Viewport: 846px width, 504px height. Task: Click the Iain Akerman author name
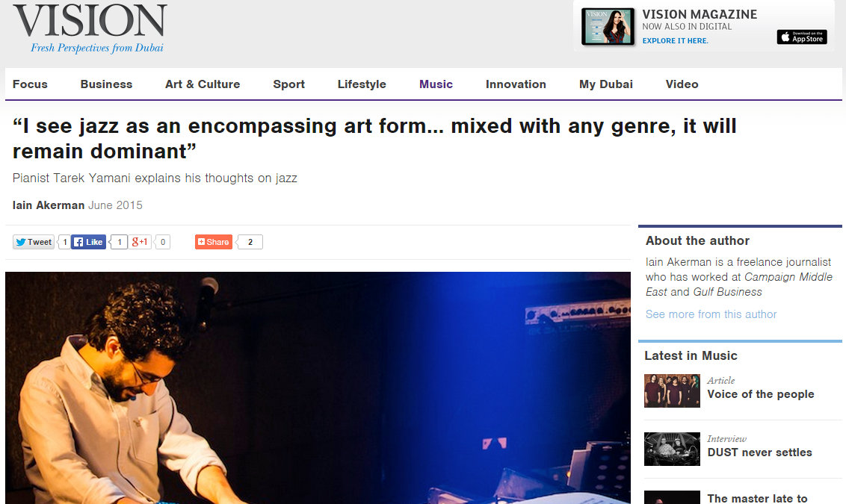49,205
